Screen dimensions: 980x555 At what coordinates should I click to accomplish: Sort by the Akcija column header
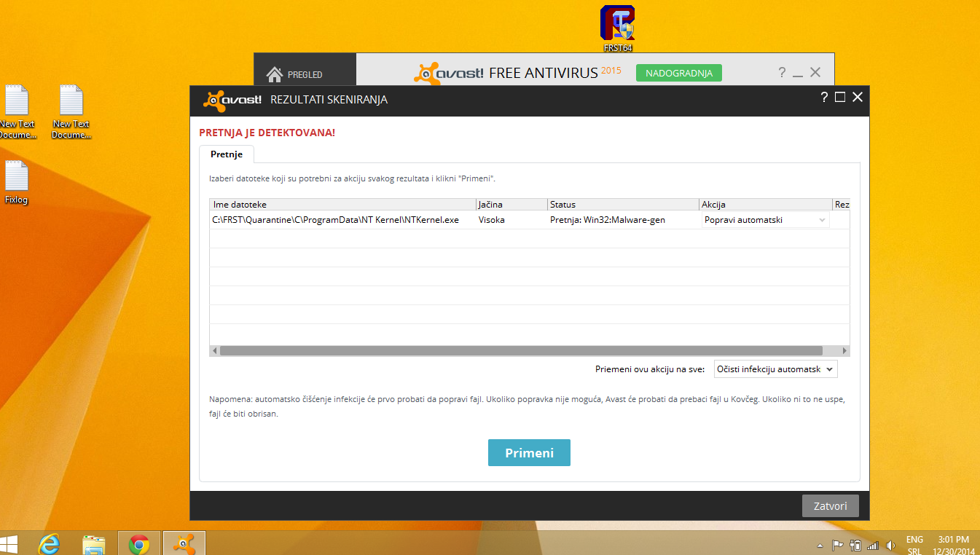click(x=765, y=205)
